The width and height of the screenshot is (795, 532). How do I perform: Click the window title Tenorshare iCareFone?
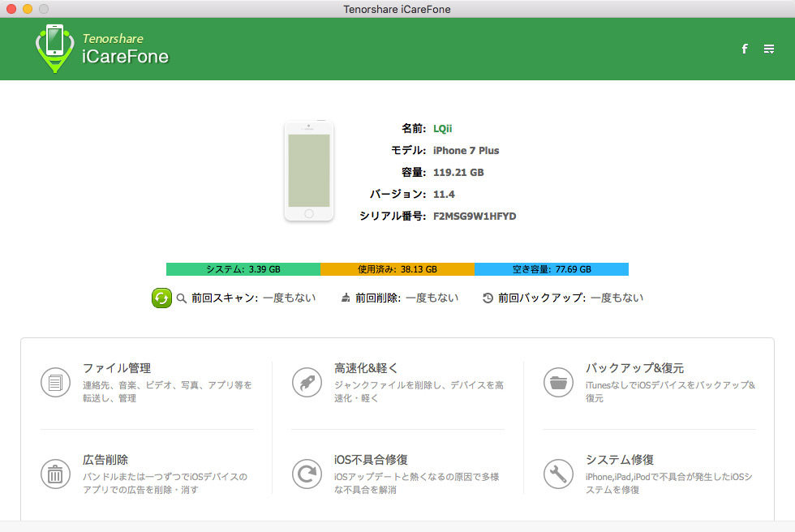(397, 9)
